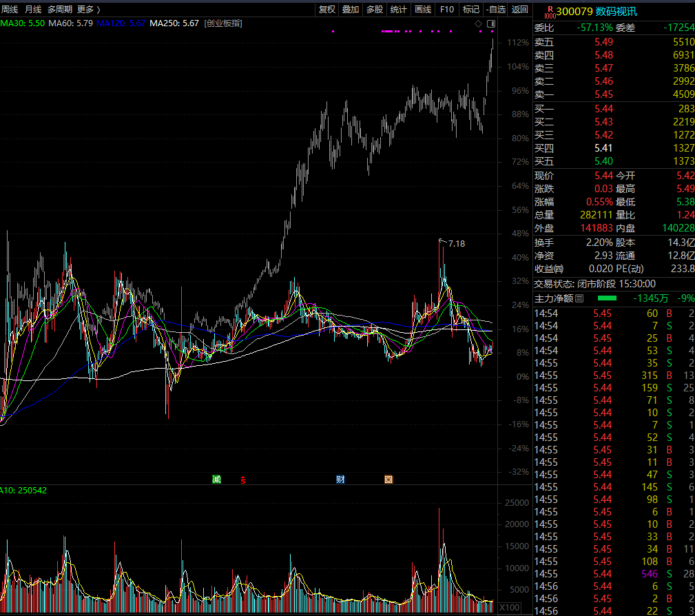The width and height of the screenshot is (695, 616).
Task: Click the X100 volume scale box
Action: click(509, 608)
